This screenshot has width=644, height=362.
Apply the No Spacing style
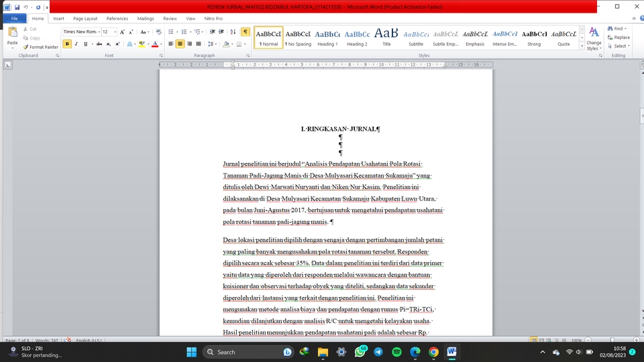pyautogui.click(x=298, y=38)
